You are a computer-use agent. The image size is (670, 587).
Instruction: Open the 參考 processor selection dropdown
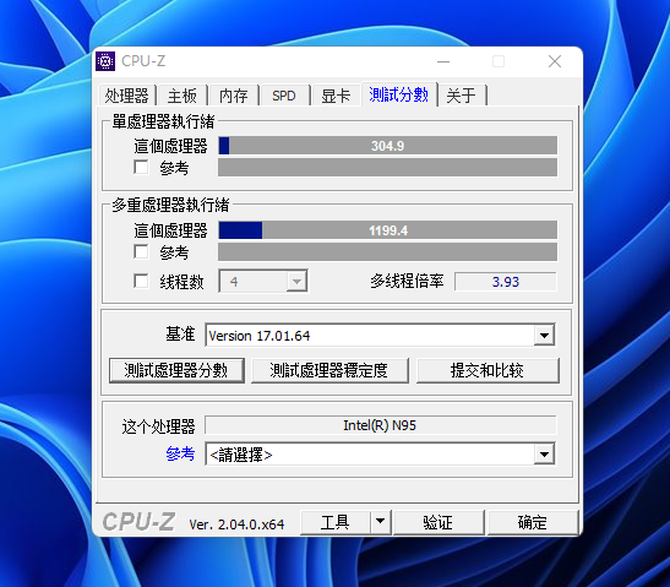[544, 455]
